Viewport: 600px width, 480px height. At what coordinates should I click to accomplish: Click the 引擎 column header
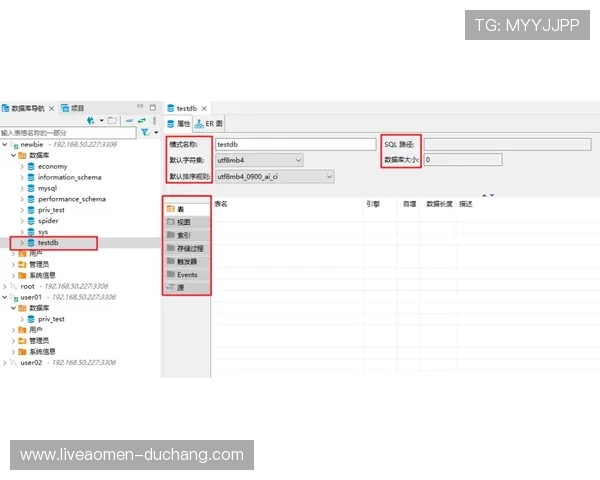(x=372, y=203)
